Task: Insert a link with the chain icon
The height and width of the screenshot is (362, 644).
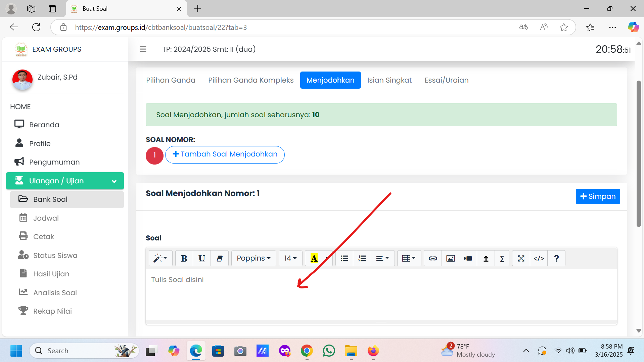Action: pos(432,258)
